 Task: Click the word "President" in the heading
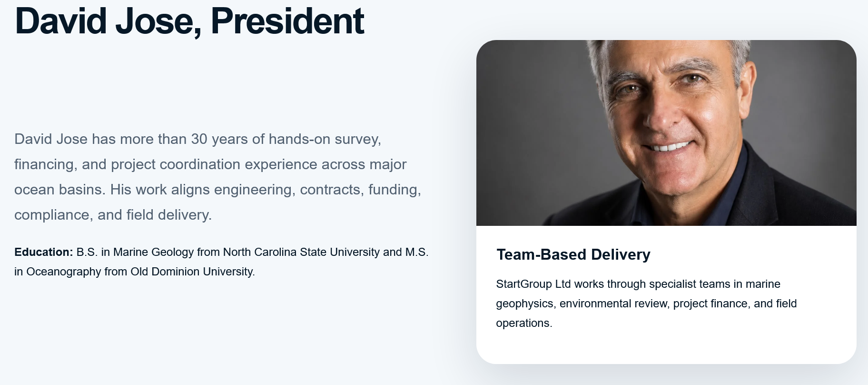[x=287, y=21]
